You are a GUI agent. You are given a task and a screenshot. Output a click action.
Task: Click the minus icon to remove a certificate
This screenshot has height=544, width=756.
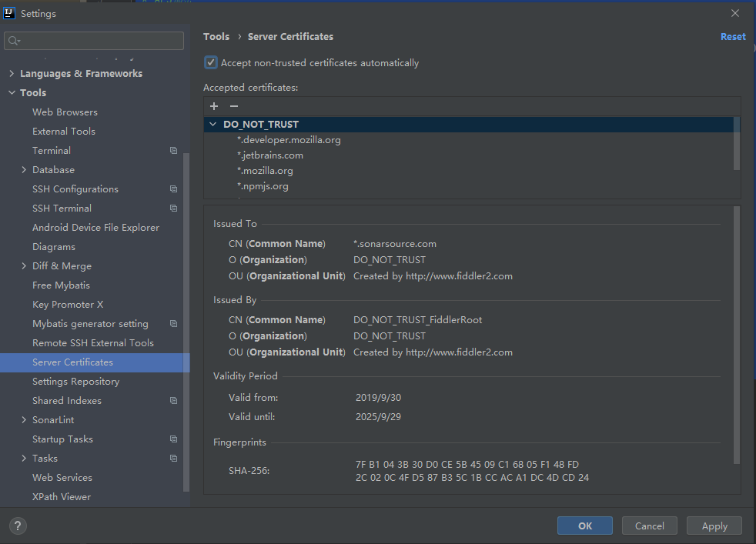(x=233, y=106)
